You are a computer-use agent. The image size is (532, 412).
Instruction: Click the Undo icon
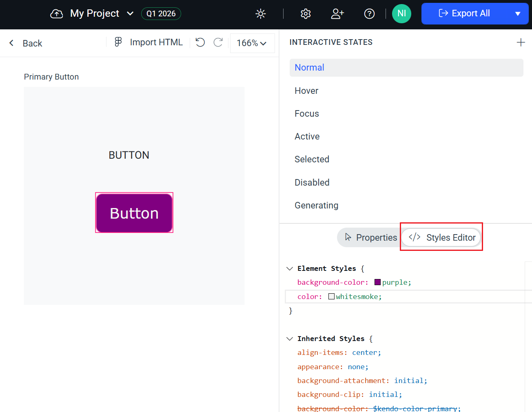(200, 42)
